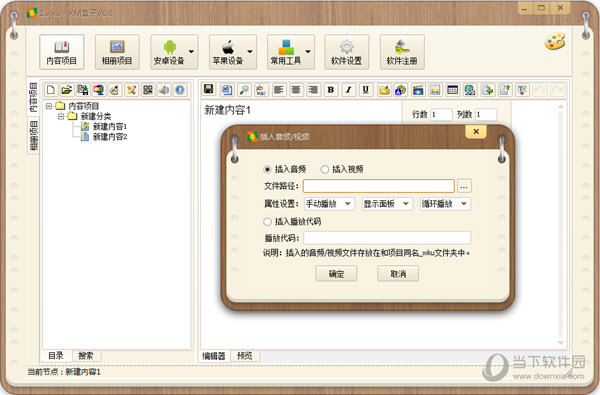Click the 播放代码 input field
The height and width of the screenshot is (395, 600).
point(387,238)
